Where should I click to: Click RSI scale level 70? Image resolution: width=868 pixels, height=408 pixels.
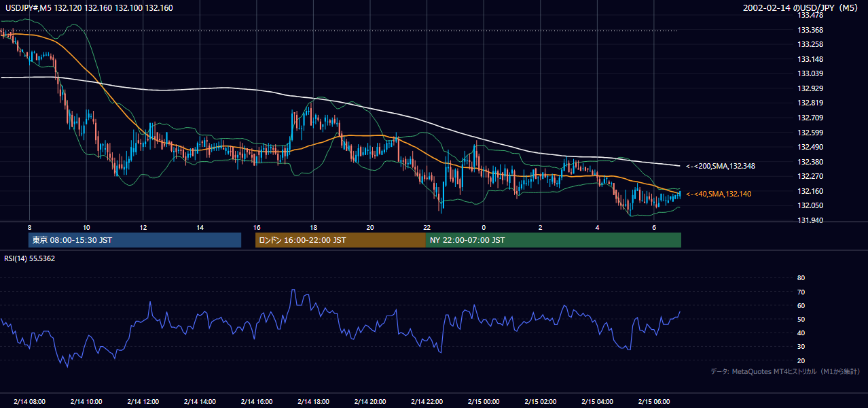(x=801, y=292)
